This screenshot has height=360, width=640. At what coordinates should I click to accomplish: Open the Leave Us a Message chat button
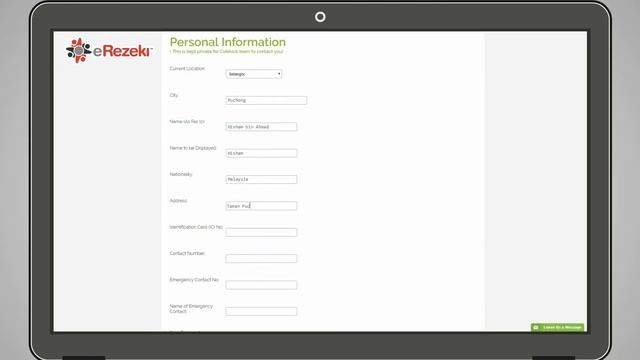(558, 327)
